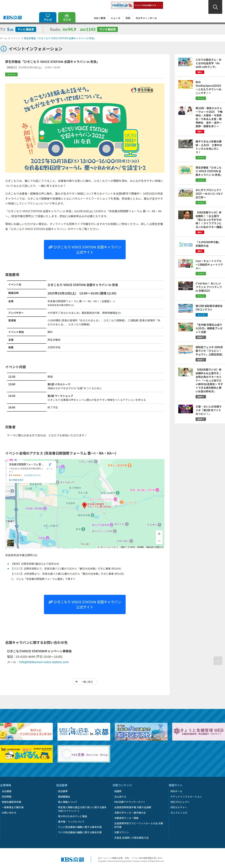Screen dimensions: 225x868
Task: Email info@hikikomori-voice-station.com
Action: (44, 662)
